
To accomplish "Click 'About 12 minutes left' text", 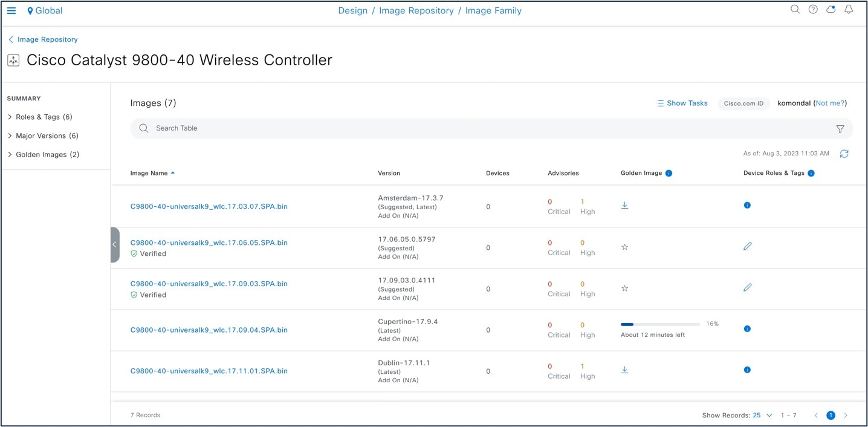I will click(x=653, y=335).
